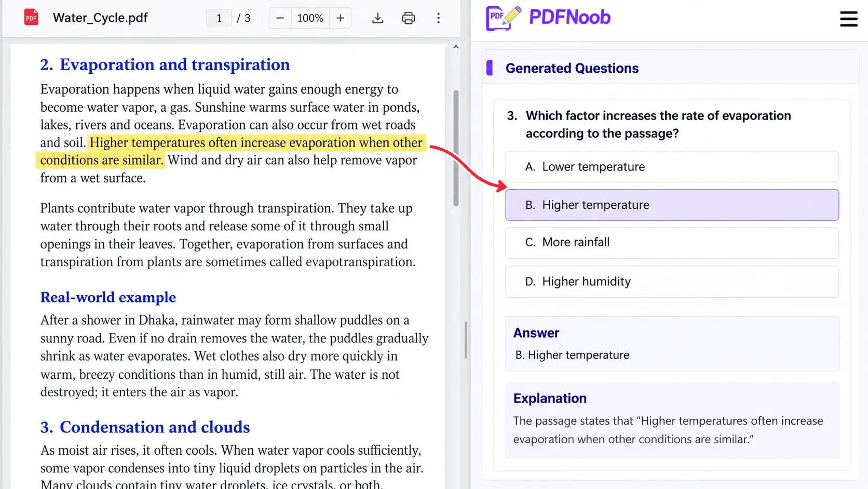Download the Water_Cycle.pdf file
The image size is (868, 489).
pyautogui.click(x=378, y=18)
